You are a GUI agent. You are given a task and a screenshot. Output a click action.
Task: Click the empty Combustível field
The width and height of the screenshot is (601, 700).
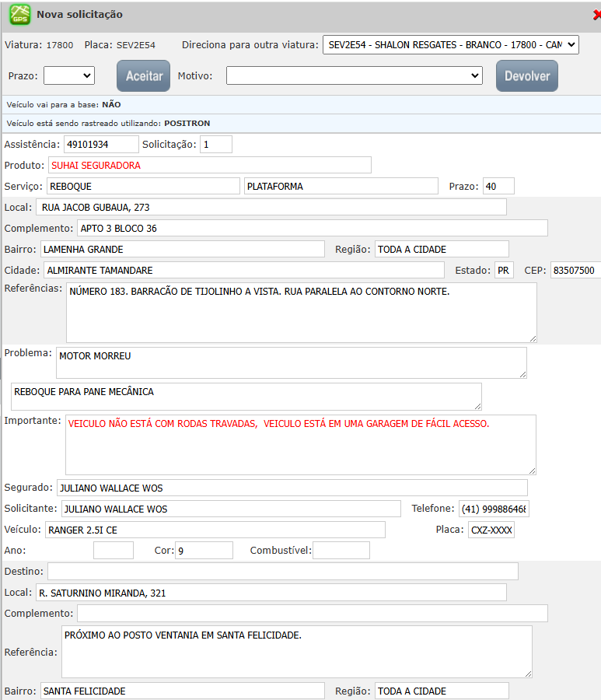pyautogui.click(x=341, y=551)
